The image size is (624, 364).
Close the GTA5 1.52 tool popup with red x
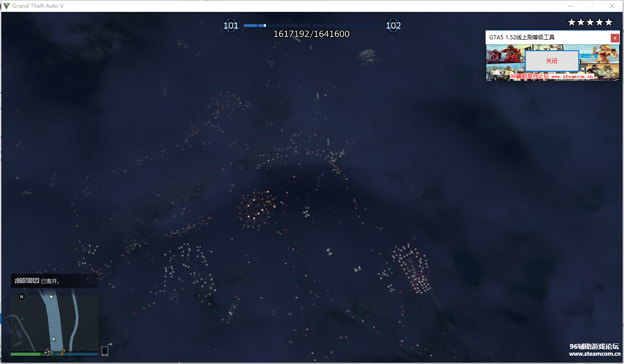(x=615, y=38)
